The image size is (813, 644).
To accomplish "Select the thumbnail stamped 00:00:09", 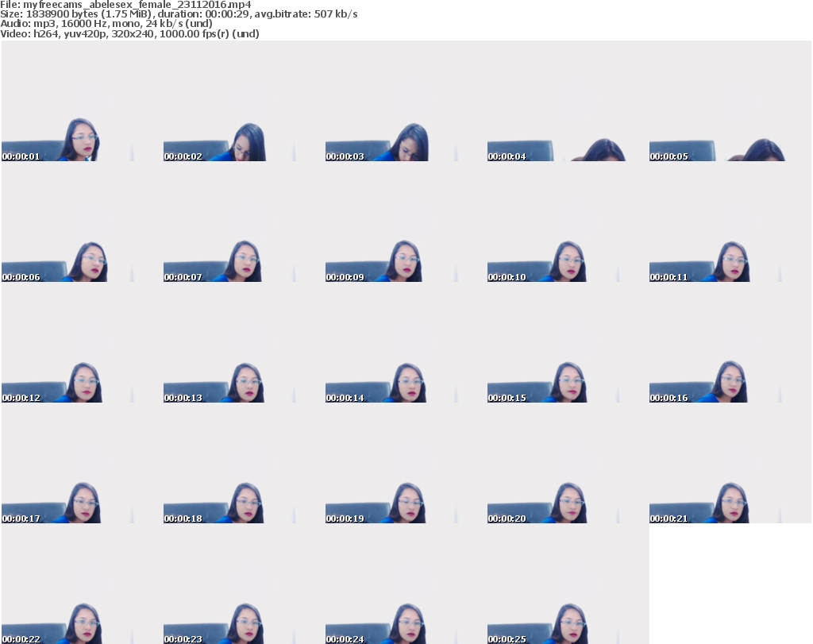I will (x=406, y=222).
